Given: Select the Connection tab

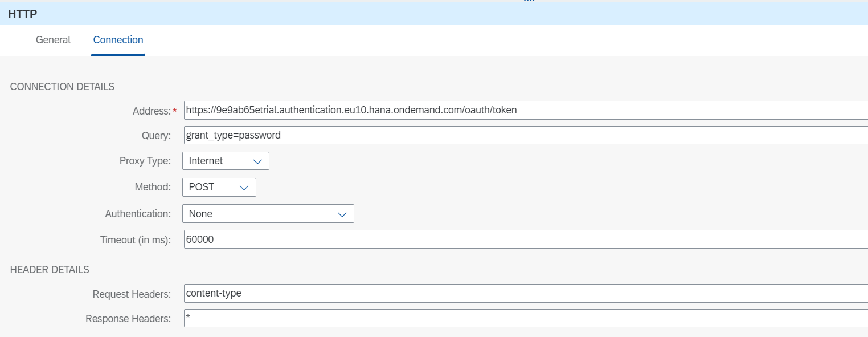Looking at the screenshot, I should coord(118,40).
